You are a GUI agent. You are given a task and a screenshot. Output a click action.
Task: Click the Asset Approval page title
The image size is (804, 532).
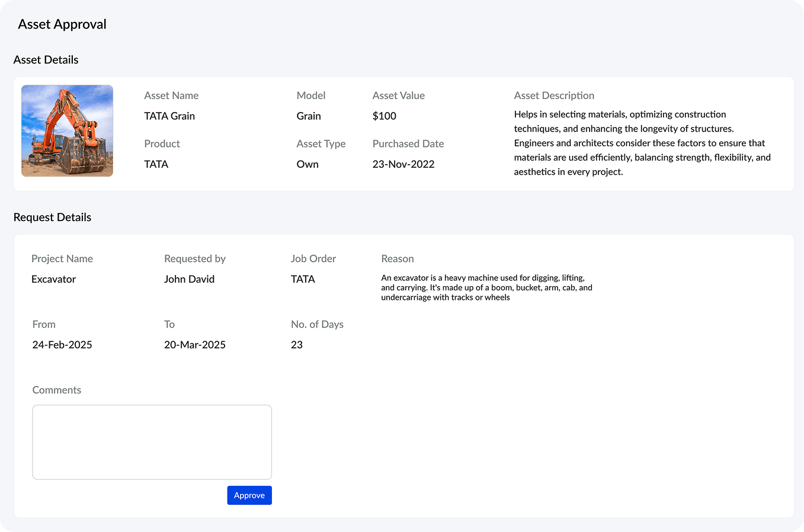pyautogui.click(x=61, y=24)
